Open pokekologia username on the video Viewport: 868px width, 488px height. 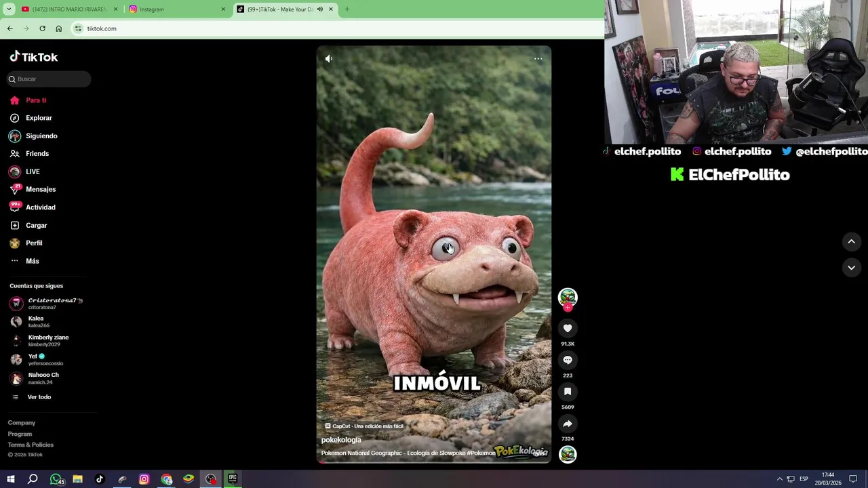tap(341, 440)
